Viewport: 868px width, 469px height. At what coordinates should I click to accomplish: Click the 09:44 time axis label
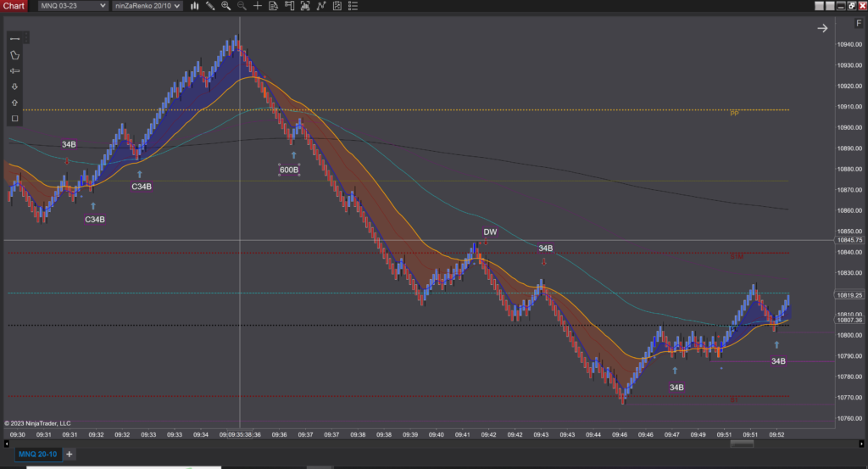pyautogui.click(x=593, y=435)
